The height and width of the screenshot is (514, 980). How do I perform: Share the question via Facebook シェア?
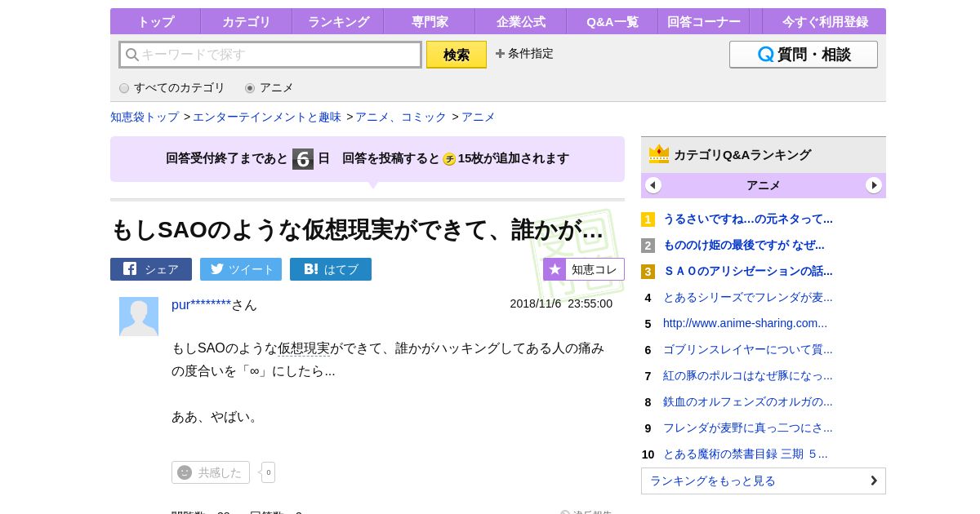tap(151, 269)
